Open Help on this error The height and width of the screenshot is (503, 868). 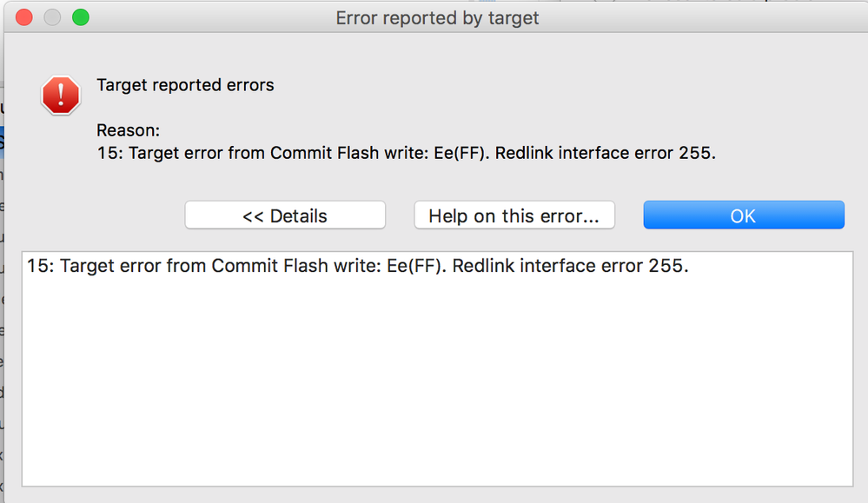[514, 215]
